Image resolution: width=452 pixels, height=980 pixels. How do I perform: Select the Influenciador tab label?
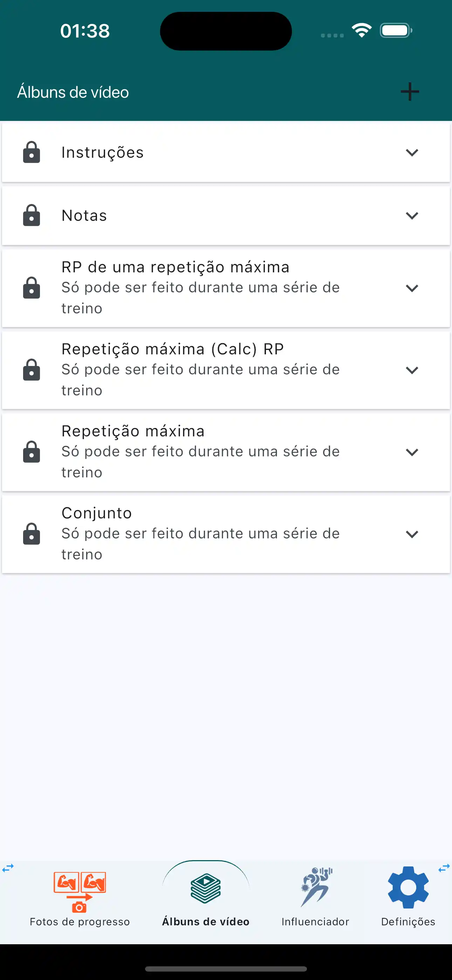[x=315, y=922]
